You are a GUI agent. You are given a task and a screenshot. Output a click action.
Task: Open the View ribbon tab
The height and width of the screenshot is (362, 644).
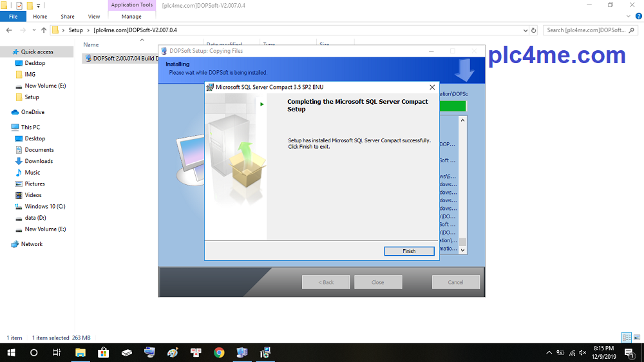point(94,16)
